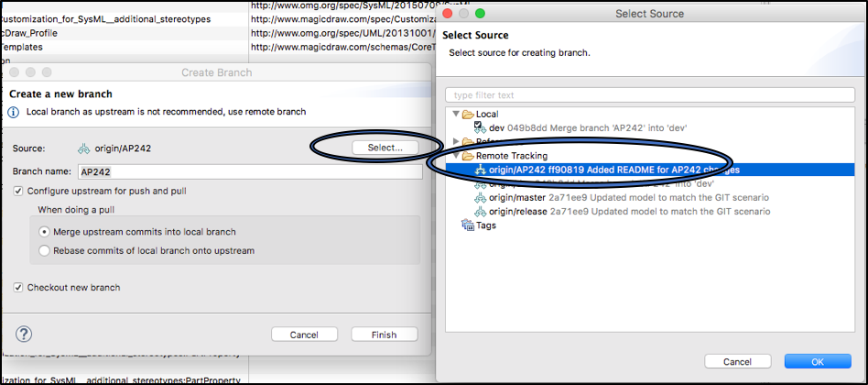
Task: Confirm with OK in Select Source
Action: point(817,360)
